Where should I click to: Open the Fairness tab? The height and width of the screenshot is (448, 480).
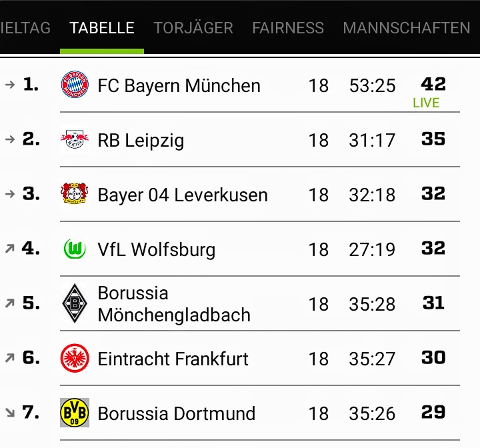pyautogui.click(x=288, y=28)
